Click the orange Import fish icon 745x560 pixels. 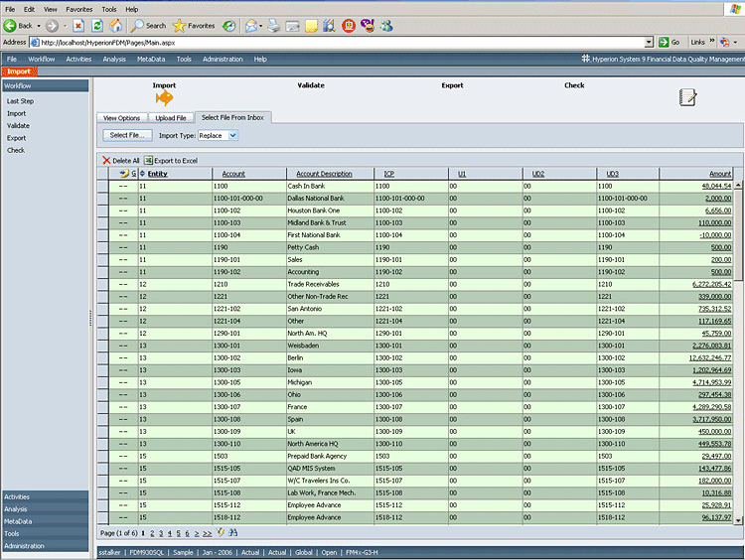click(164, 98)
